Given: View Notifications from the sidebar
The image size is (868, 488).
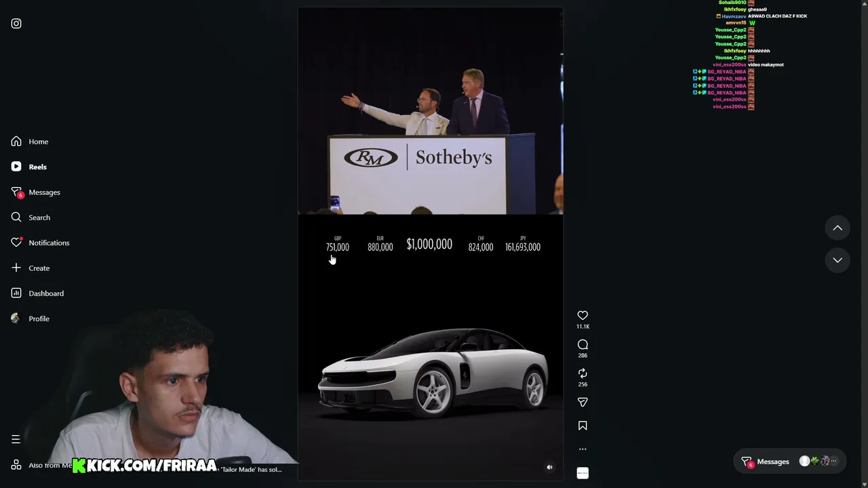Looking at the screenshot, I should tap(40, 243).
